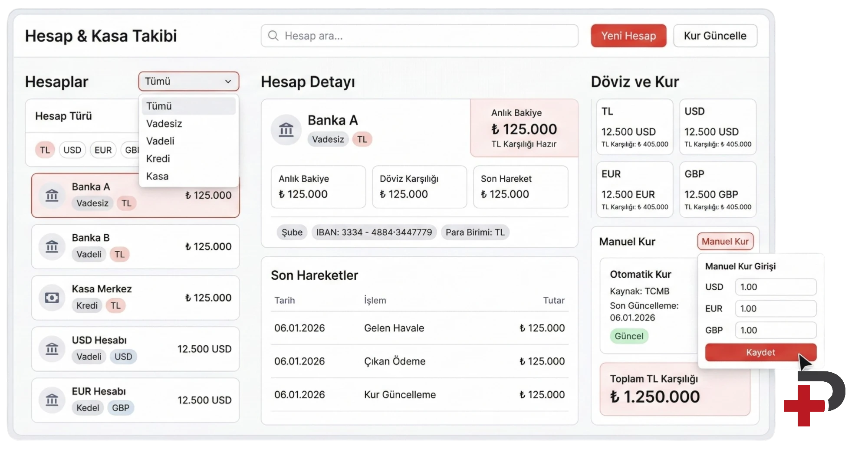Click the cash icon on Kasa Merkez

pyautogui.click(x=52, y=298)
